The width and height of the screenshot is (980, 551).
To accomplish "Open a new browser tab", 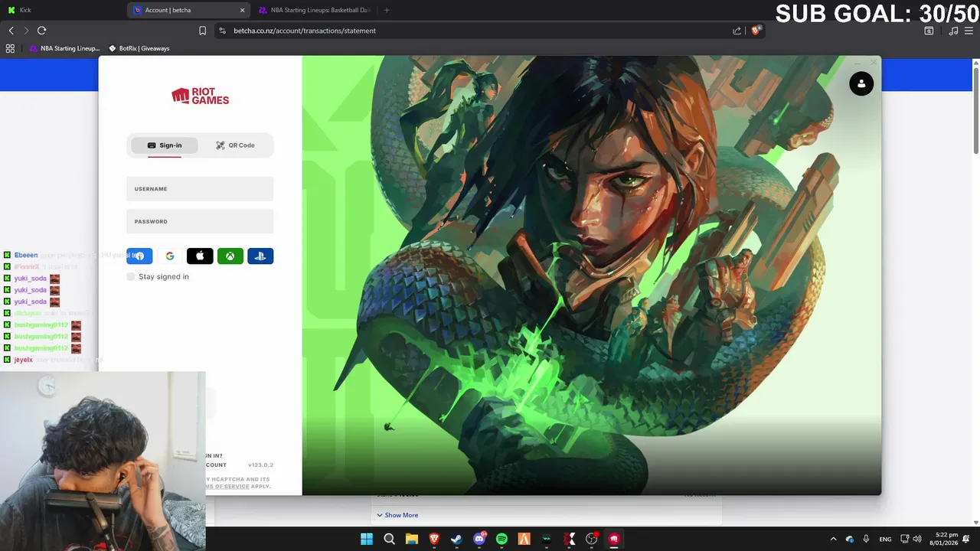I will [x=387, y=10].
